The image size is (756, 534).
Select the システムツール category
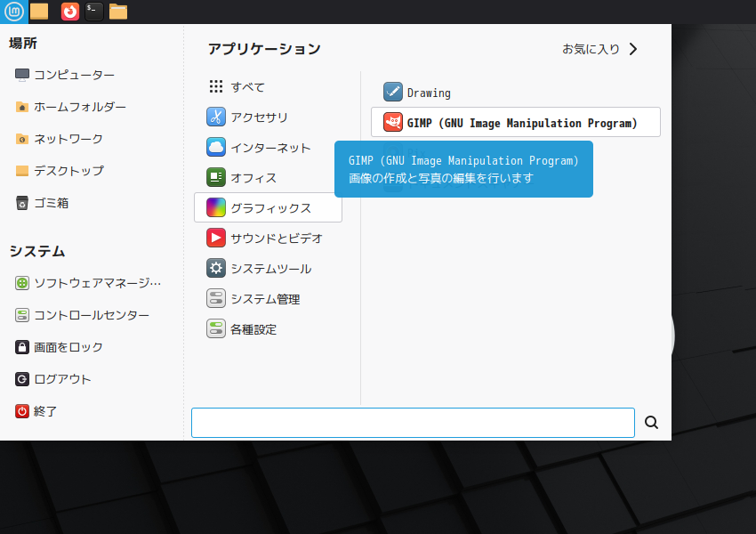click(268, 269)
